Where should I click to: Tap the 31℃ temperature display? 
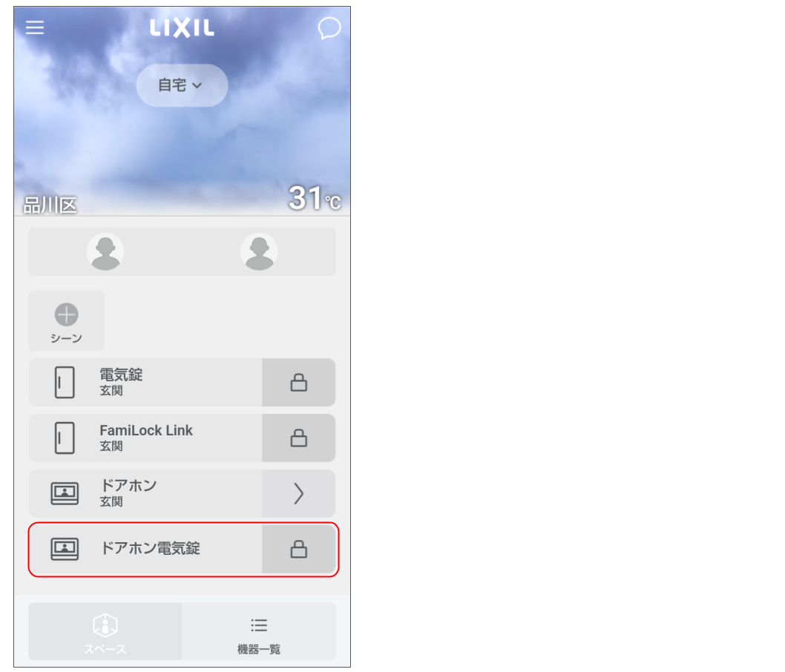pos(315,198)
